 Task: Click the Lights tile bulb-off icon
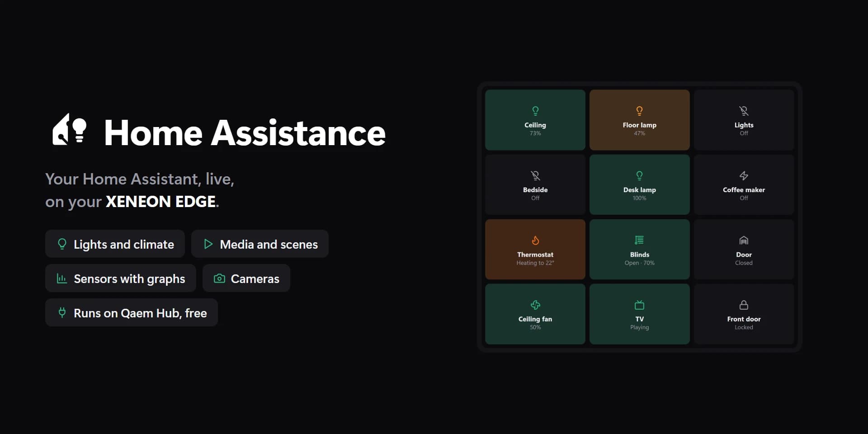click(x=744, y=111)
